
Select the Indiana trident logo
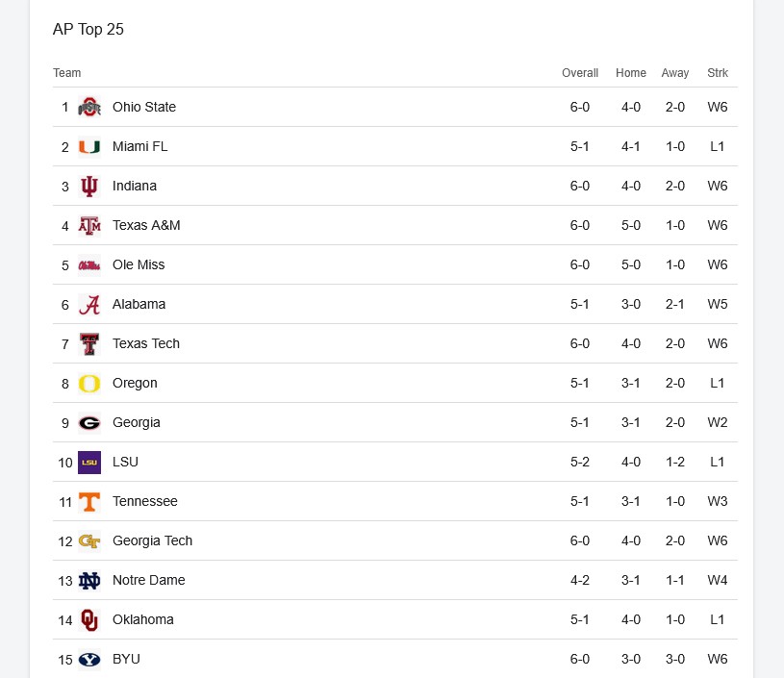(x=89, y=186)
